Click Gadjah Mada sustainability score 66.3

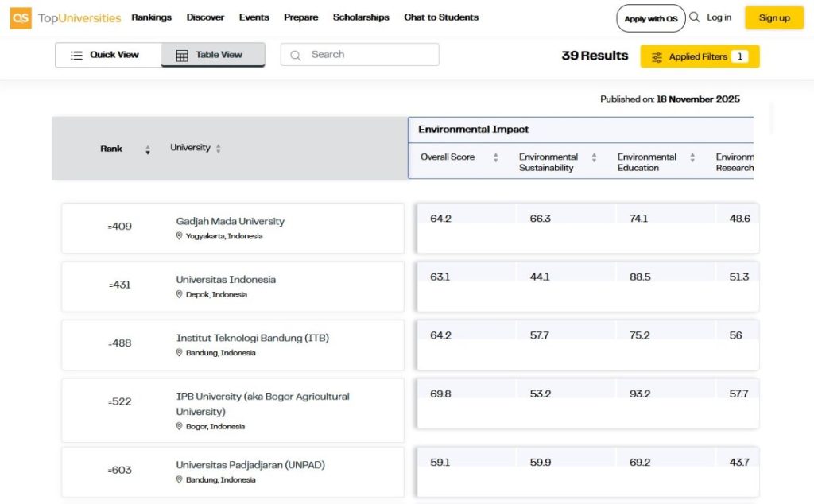tap(541, 219)
